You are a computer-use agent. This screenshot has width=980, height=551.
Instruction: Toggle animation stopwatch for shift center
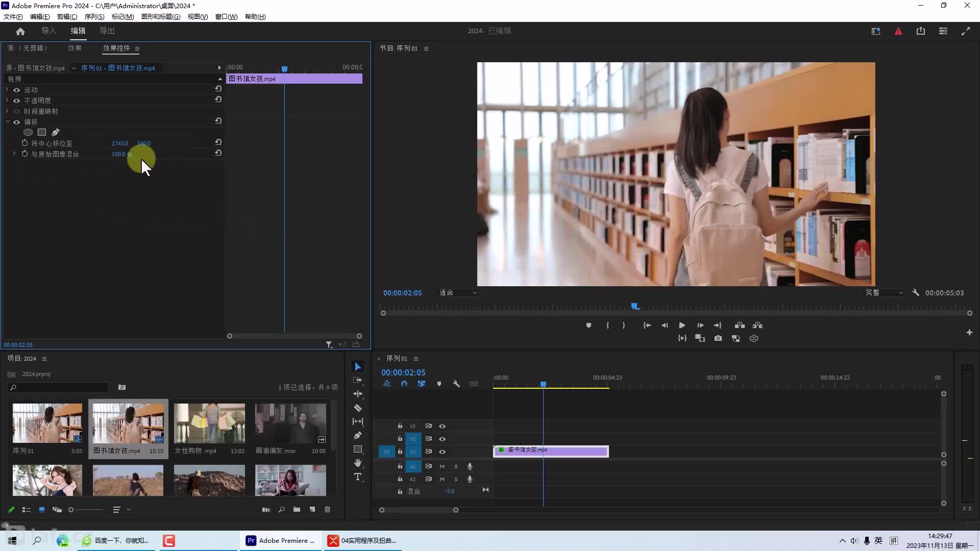point(24,143)
